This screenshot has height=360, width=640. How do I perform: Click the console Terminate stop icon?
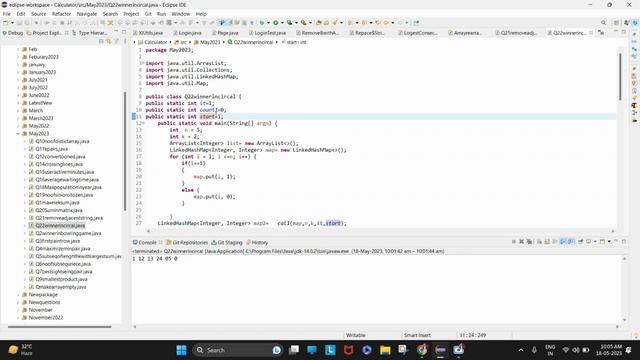tap(514, 242)
